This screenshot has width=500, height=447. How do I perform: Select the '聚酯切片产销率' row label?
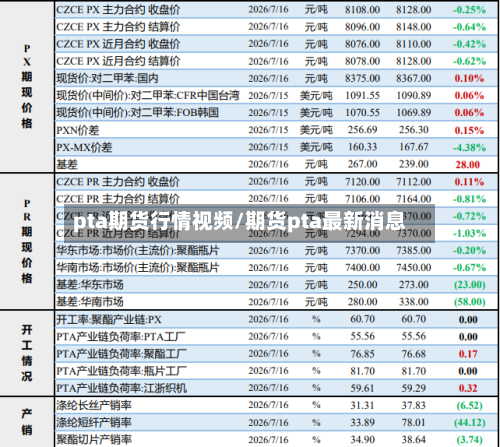[94, 440]
